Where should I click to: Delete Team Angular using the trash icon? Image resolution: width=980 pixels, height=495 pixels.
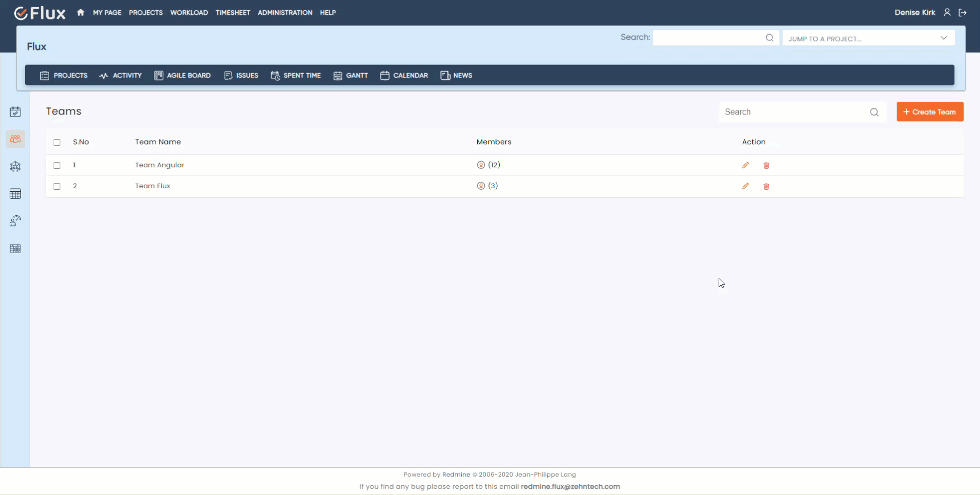(766, 165)
